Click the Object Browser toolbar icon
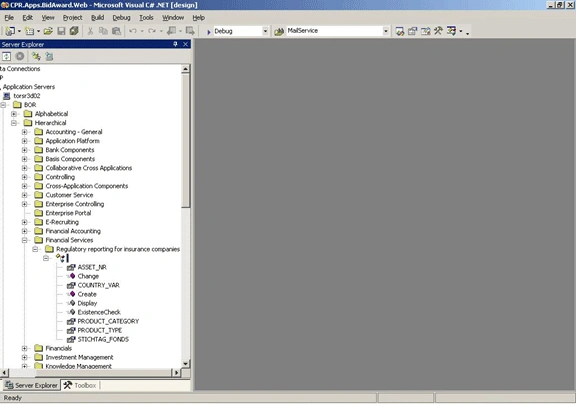This screenshot has width=576, height=404. tap(426, 31)
